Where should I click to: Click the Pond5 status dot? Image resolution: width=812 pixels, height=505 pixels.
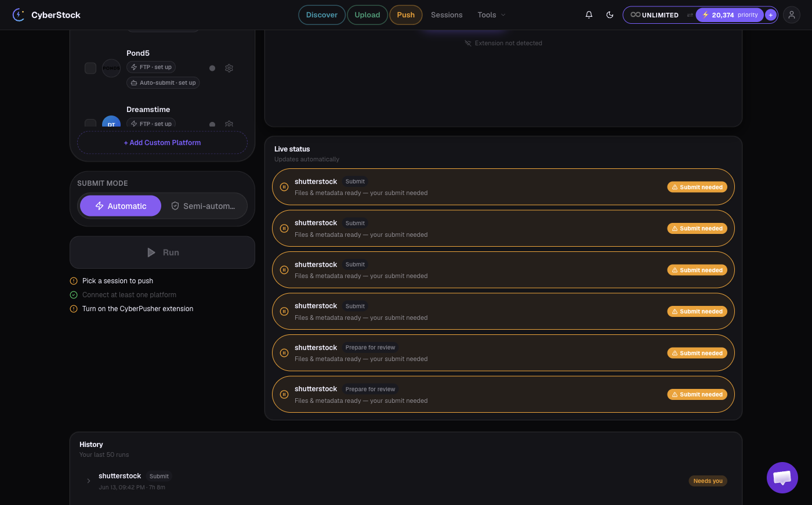point(212,68)
